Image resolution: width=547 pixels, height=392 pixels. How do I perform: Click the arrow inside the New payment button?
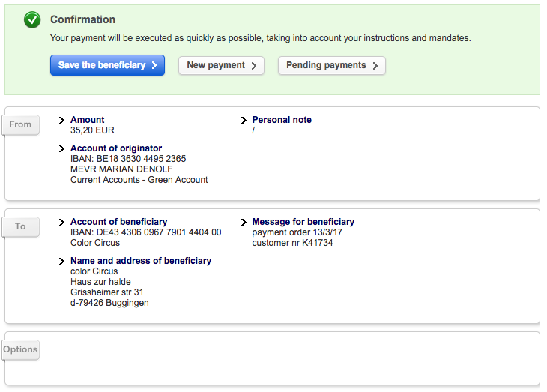point(254,66)
